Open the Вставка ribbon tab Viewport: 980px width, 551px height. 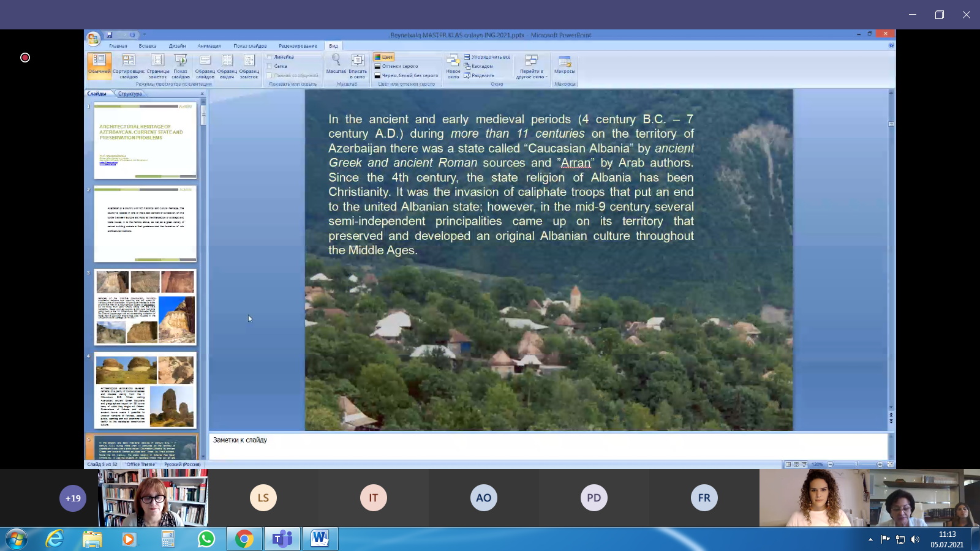point(148,46)
